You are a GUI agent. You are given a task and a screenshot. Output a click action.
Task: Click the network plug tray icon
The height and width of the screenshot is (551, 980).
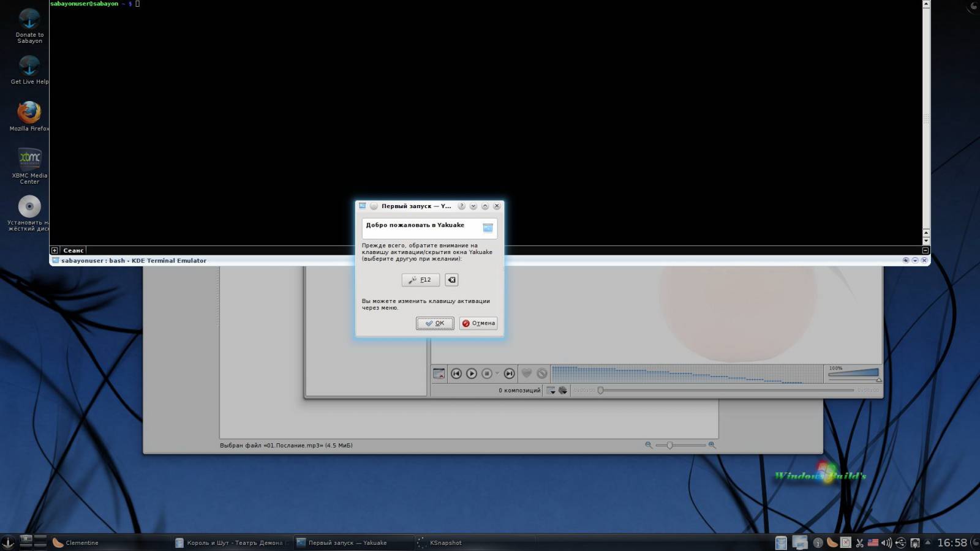point(915,543)
